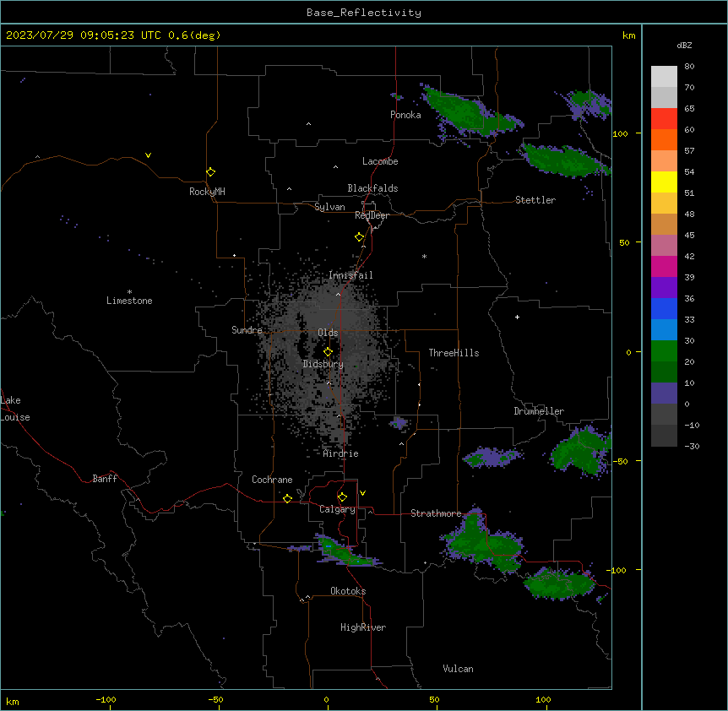Pick the slate purple 10-0 dBZ swatch
Image resolution: width=728 pixels, height=711 pixels.
tap(664, 393)
